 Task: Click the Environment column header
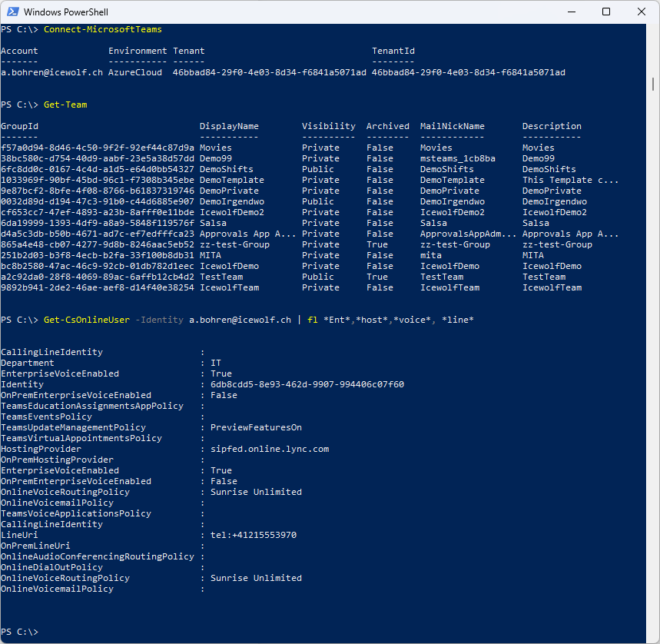tap(138, 51)
